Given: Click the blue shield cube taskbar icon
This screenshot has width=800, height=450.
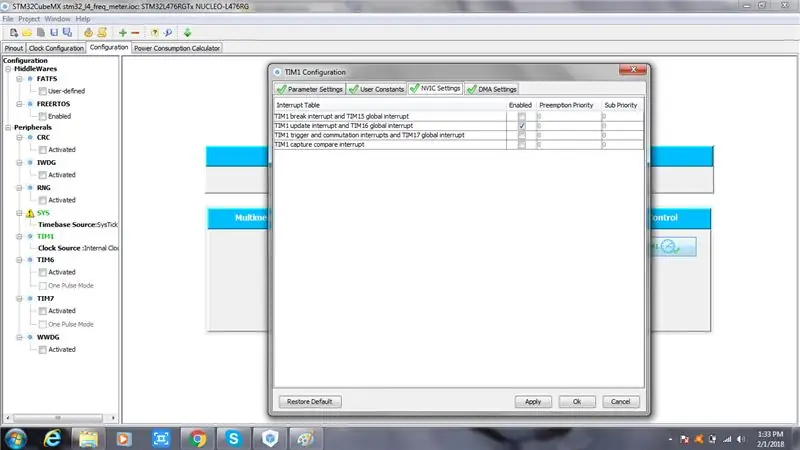Looking at the screenshot, I should pos(269,438).
